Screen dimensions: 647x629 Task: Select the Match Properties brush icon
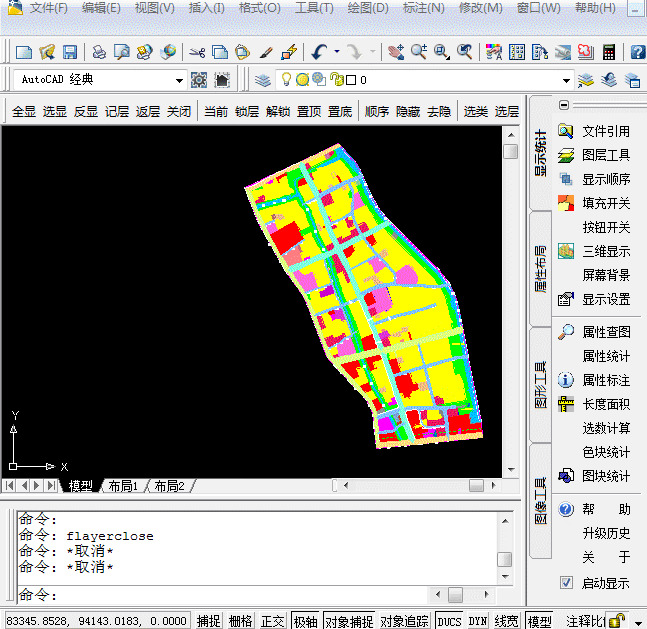click(266, 52)
